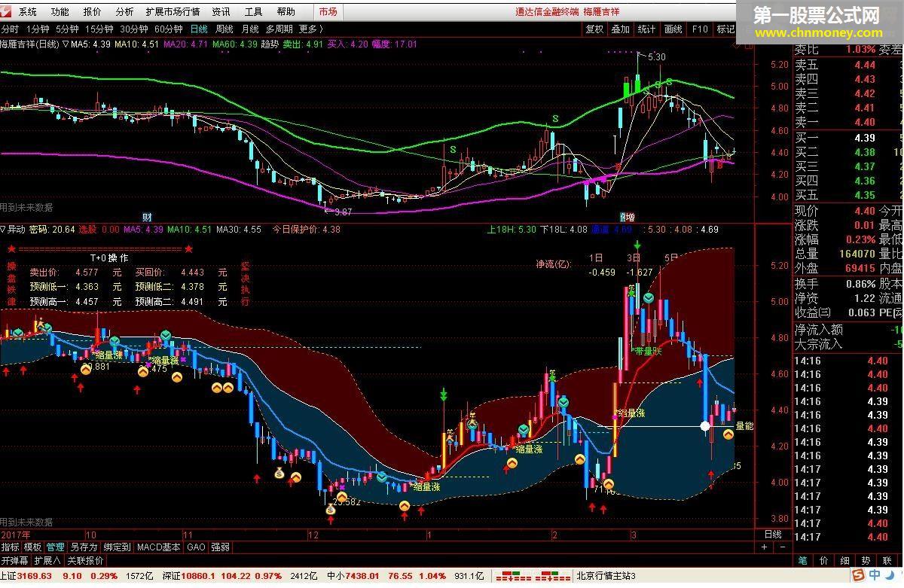Click the F10 button
Image resolution: width=904 pixels, height=588 pixels.
700,29
